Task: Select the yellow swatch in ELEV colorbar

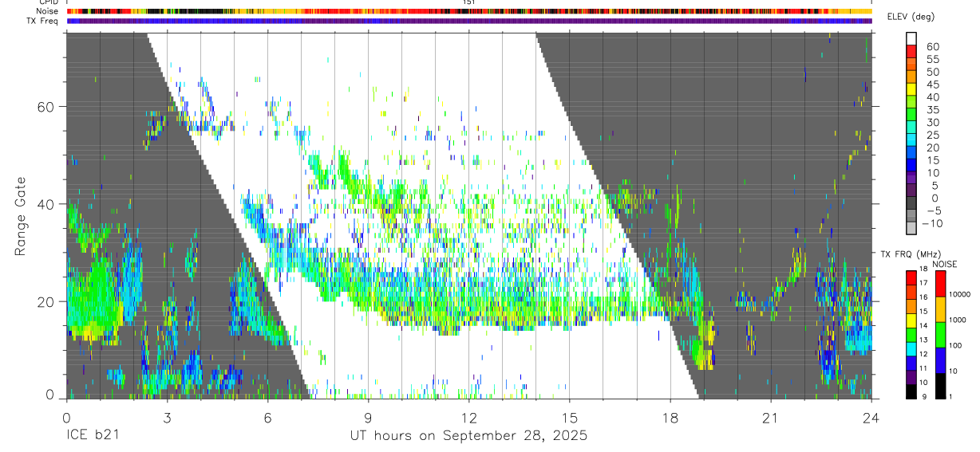Action: tap(912, 89)
